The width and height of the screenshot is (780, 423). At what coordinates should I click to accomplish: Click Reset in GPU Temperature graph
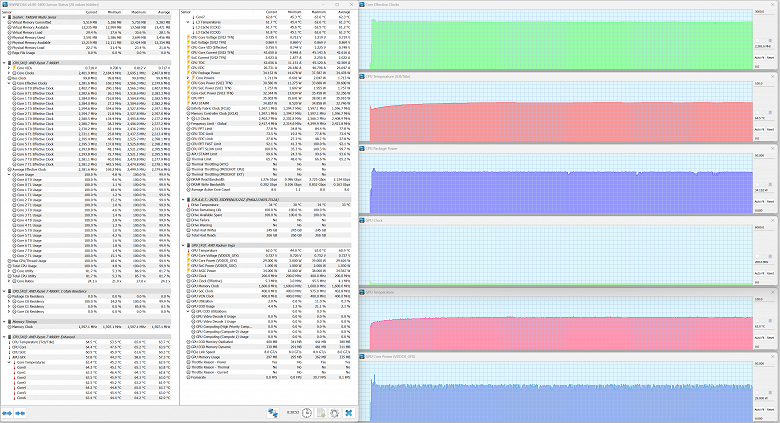click(x=770, y=337)
